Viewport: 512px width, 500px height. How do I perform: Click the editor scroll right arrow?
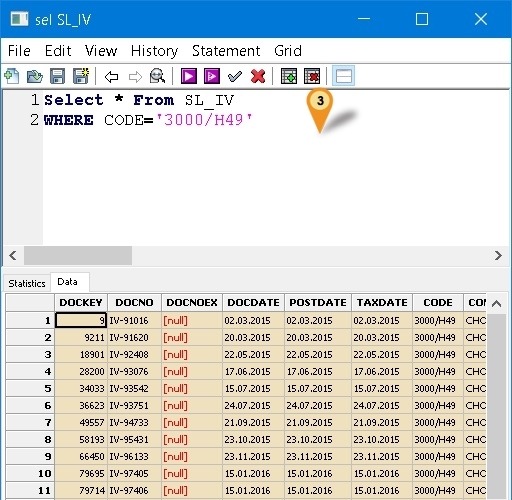click(x=498, y=256)
